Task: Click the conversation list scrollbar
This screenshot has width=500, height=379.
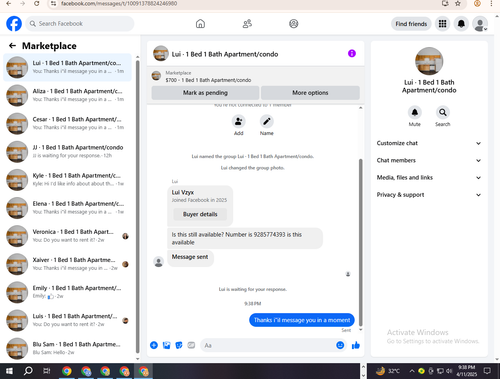Action: 138,207
